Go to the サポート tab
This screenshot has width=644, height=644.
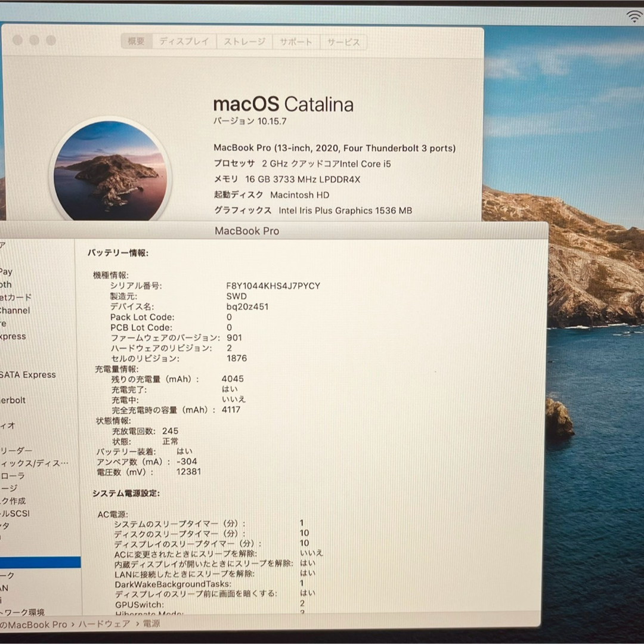point(296,42)
